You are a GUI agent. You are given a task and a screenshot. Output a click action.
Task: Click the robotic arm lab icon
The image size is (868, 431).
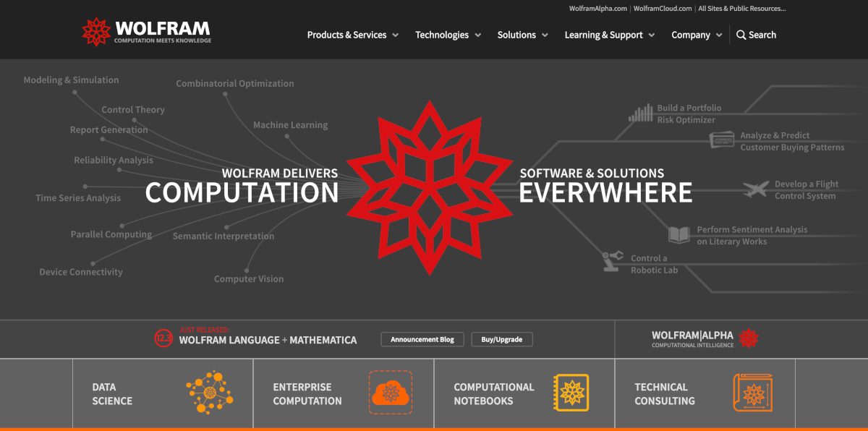click(x=613, y=261)
